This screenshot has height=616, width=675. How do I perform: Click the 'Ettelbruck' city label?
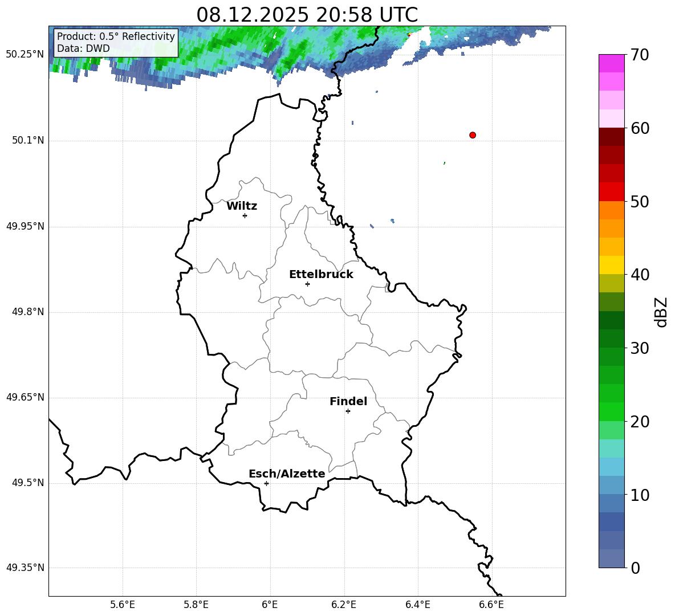point(321,275)
